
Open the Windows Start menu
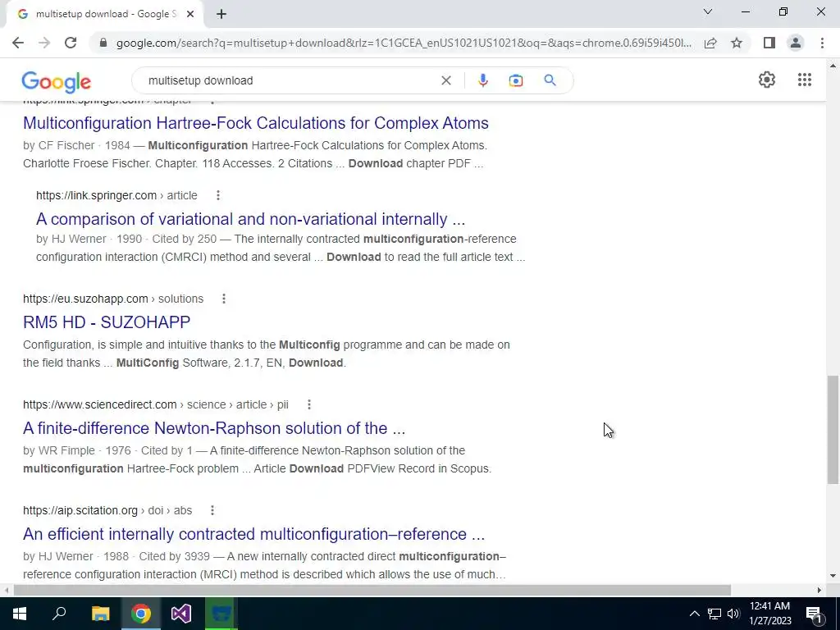[x=20, y=614]
